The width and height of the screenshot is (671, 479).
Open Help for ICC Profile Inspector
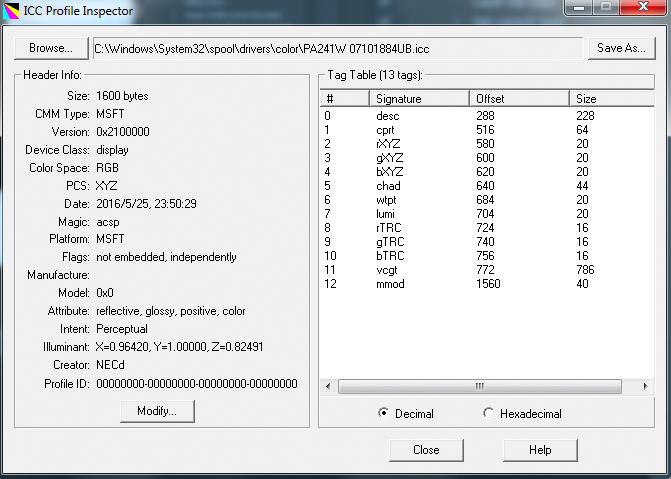(540, 450)
